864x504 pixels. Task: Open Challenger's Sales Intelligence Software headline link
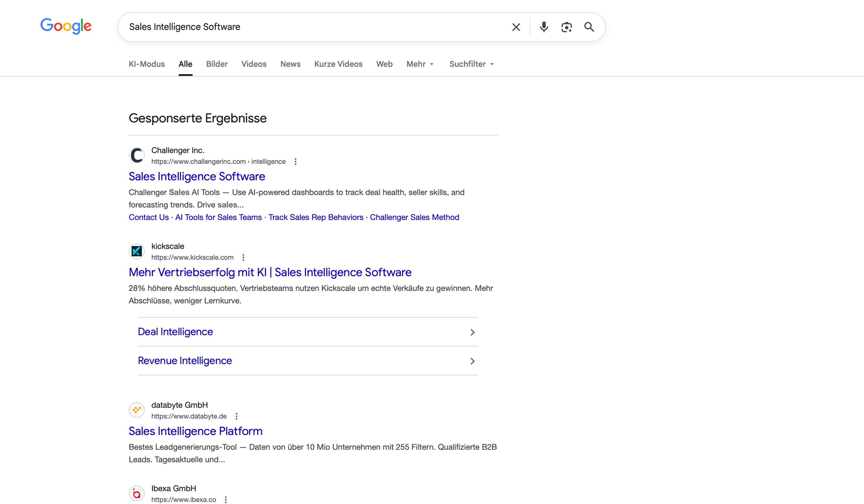point(197,177)
